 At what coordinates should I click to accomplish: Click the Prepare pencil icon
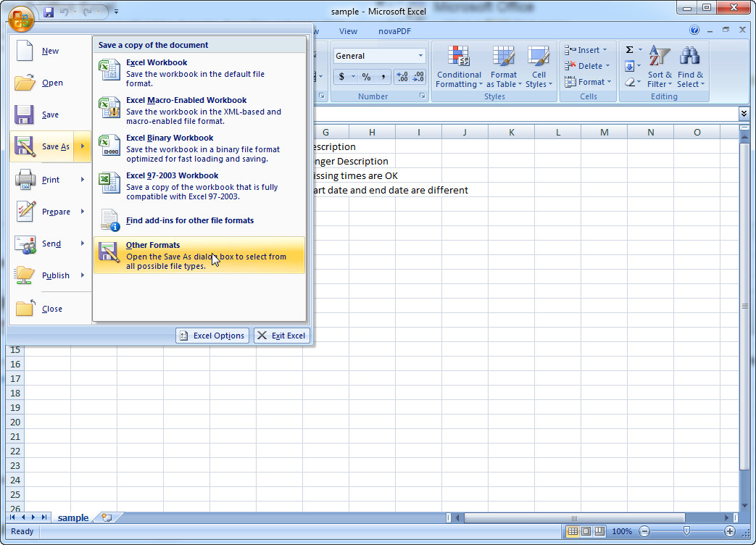pyautogui.click(x=25, y=211)
